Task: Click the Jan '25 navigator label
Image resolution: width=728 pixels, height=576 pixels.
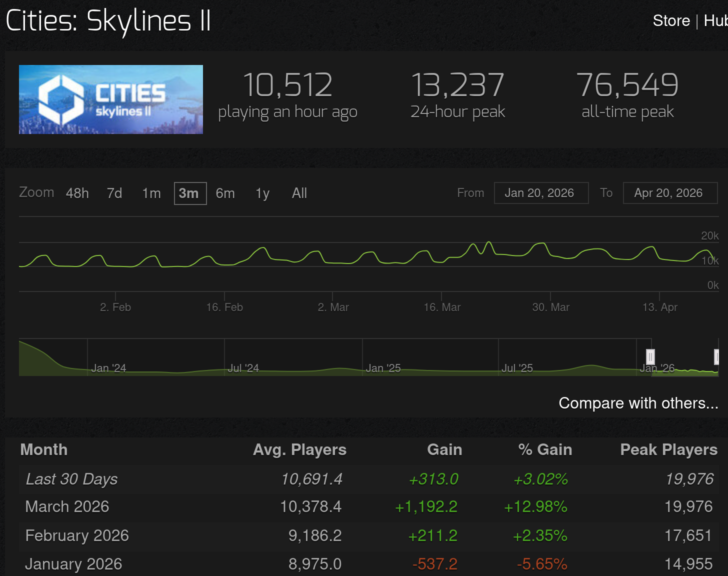Action: 383,368
